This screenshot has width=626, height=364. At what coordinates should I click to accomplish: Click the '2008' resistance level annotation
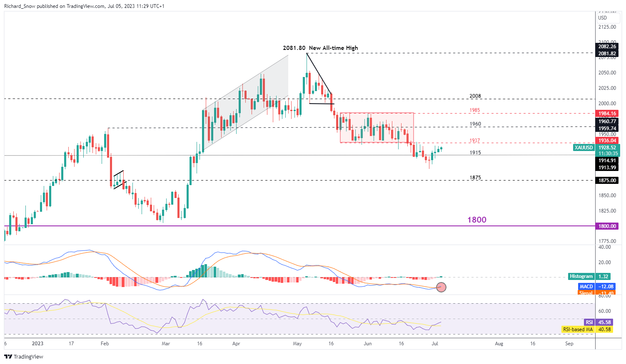tap(475, 96)
